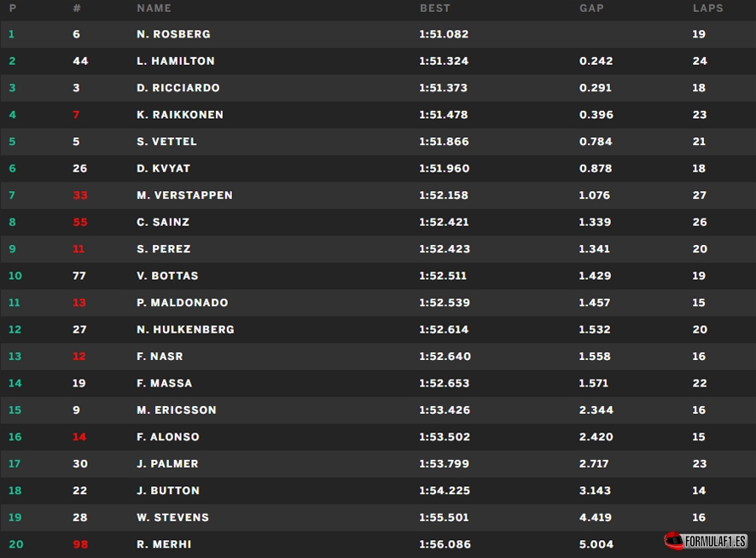Select L. Hamilton in the driver list
Screen dimensions: 756x558
tap(176, 61)
